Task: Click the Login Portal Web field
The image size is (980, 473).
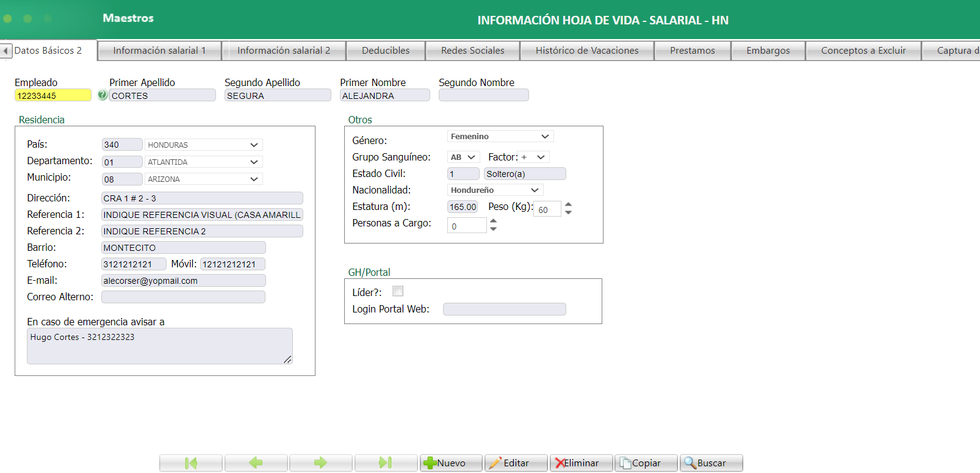Action: click(x=505, y=309)
